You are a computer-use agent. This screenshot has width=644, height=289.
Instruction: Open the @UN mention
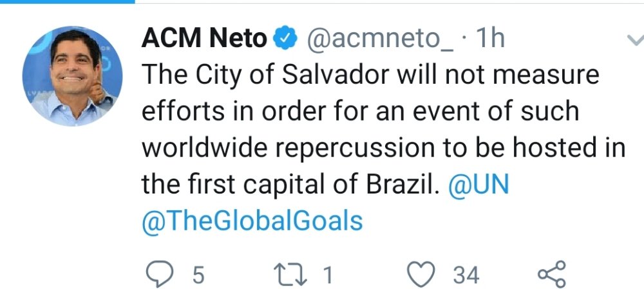coord(478,185)
